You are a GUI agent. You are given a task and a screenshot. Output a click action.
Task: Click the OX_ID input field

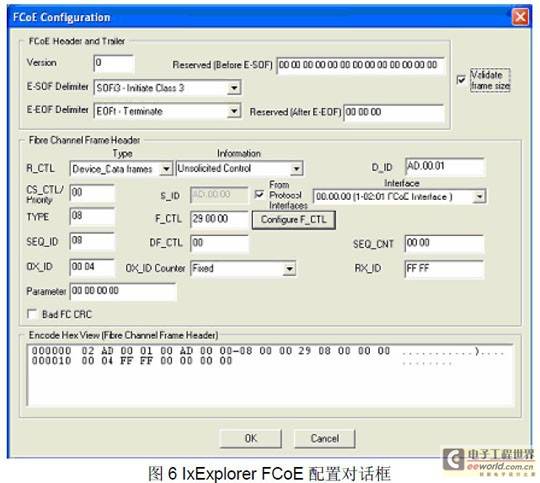92,267
